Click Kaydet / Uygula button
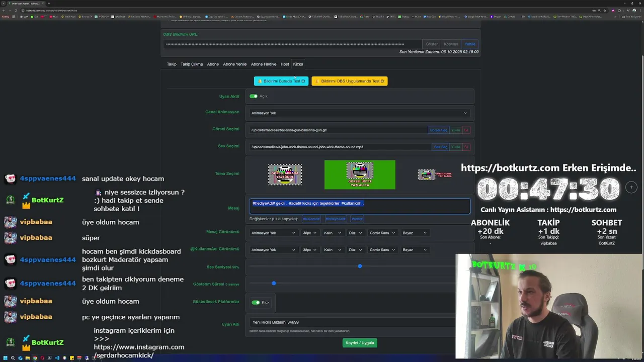The width and height of the screenshot is (644, 362). (360, 343)
